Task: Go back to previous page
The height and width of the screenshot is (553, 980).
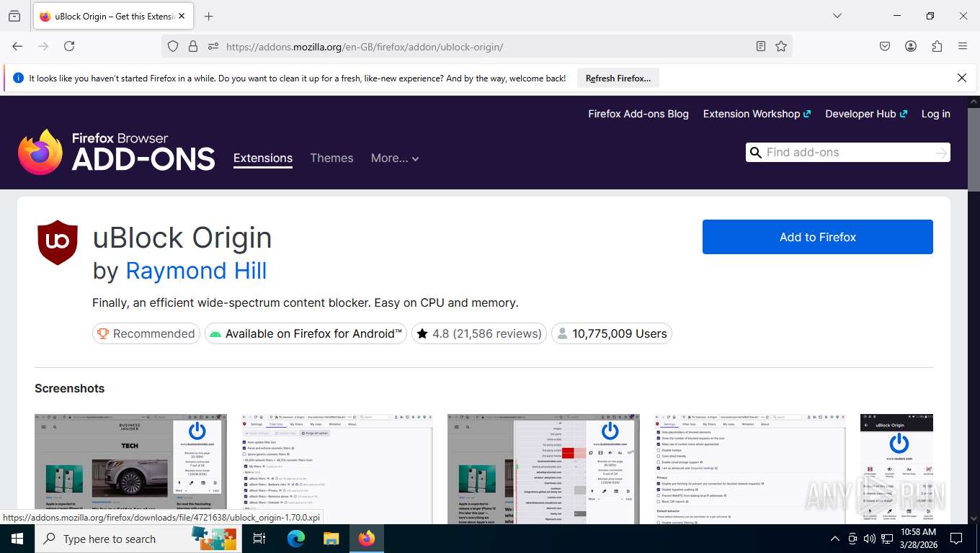Action: [x=17, y=46]
